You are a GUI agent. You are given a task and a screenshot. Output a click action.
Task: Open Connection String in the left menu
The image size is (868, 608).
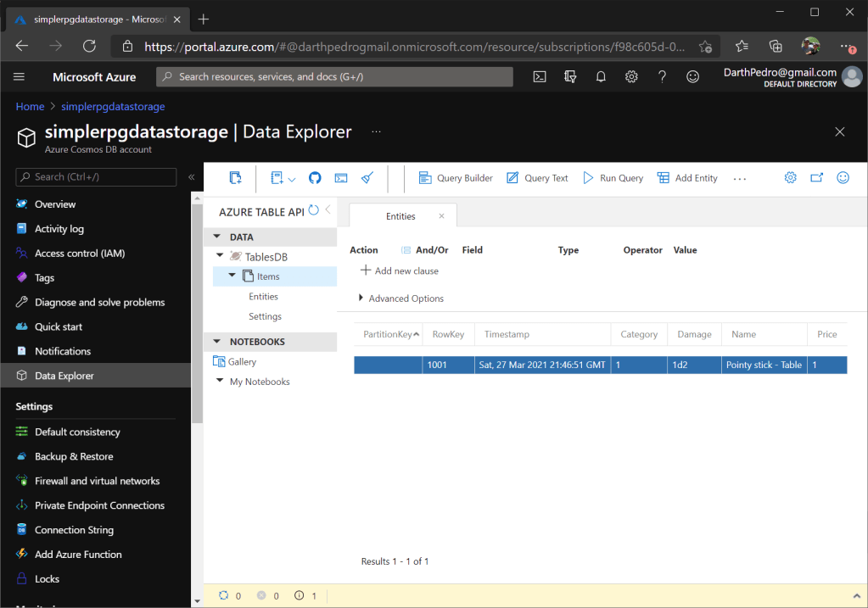74,530
